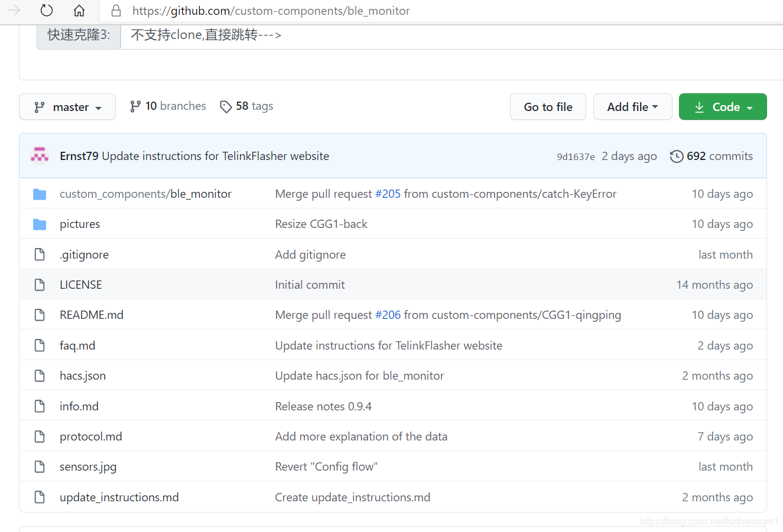
Task: Click download icon on Code button
Action: click(699, 107)
